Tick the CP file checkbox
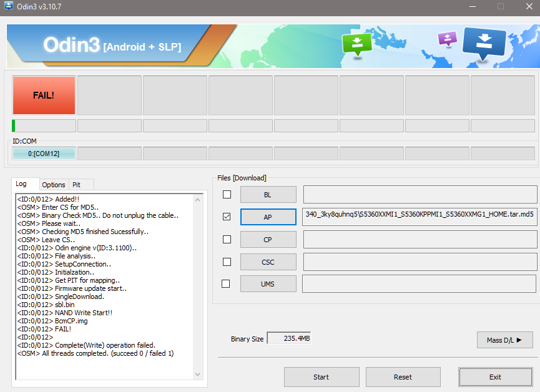 click(227, 240)
